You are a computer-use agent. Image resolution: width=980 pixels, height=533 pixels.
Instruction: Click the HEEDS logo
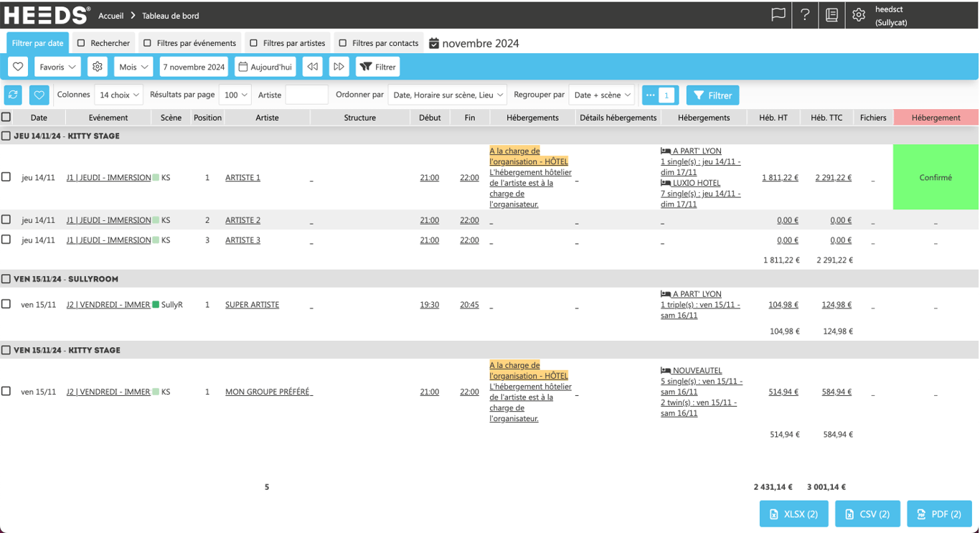(47, 15)
